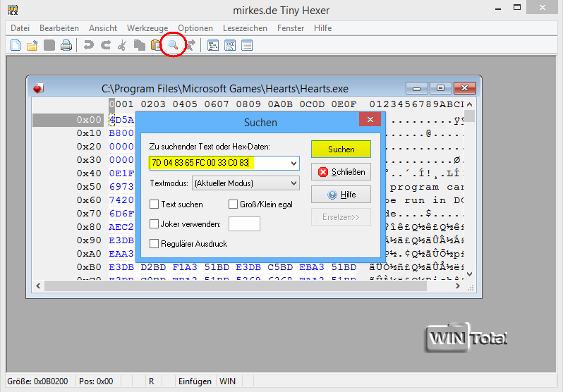This screenshot has width=563, height=392.
Task: Create a new file with toolbar icon
Action: pos(16,46)
